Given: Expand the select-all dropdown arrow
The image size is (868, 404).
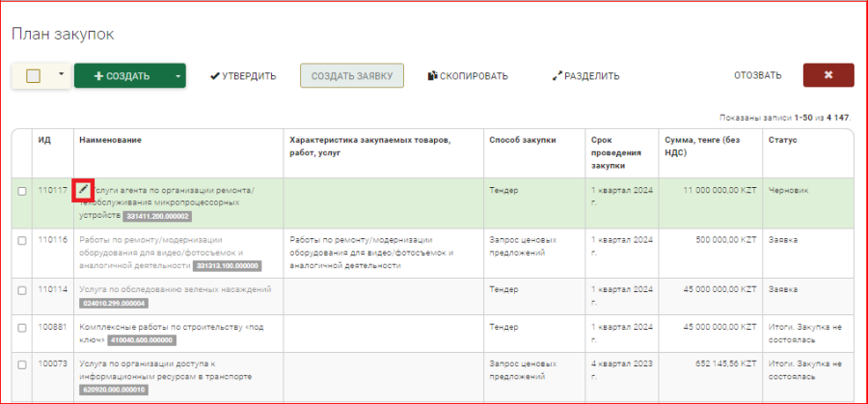Looking at the screenshot, I should (61, 74).
